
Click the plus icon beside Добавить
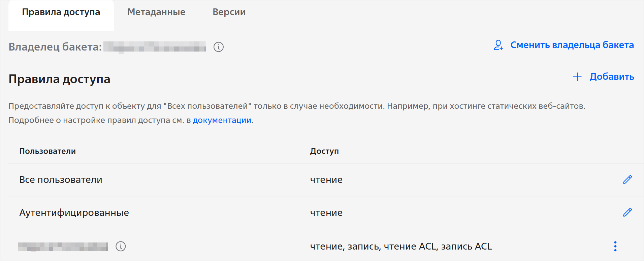(x=577, y=77)
